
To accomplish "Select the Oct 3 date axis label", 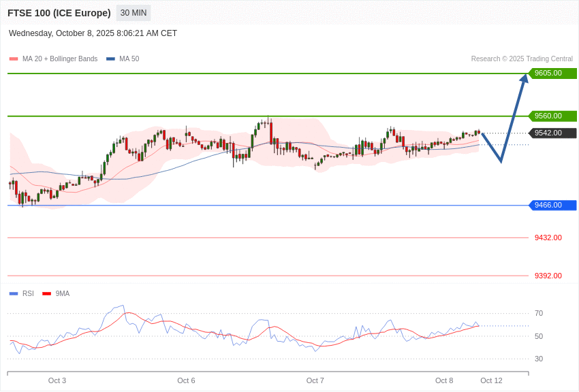I will tap(57, 380).
